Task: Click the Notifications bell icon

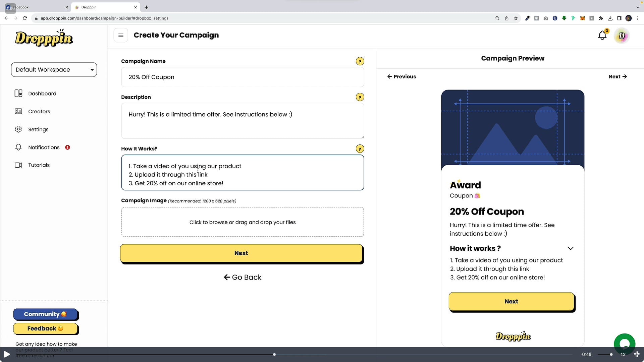Action: click(602, 35)
